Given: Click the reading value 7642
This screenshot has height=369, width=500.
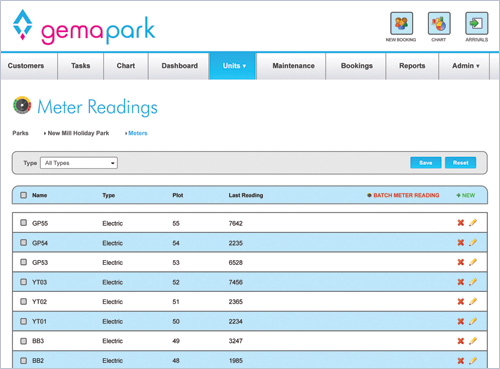Looking at the screenshot, I should (x=236, y=223).
